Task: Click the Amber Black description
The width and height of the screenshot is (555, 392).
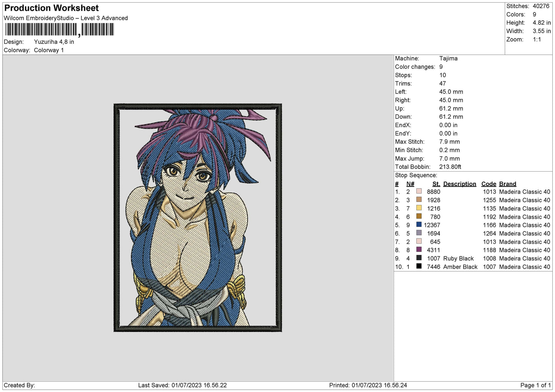Action: (460, 267)
